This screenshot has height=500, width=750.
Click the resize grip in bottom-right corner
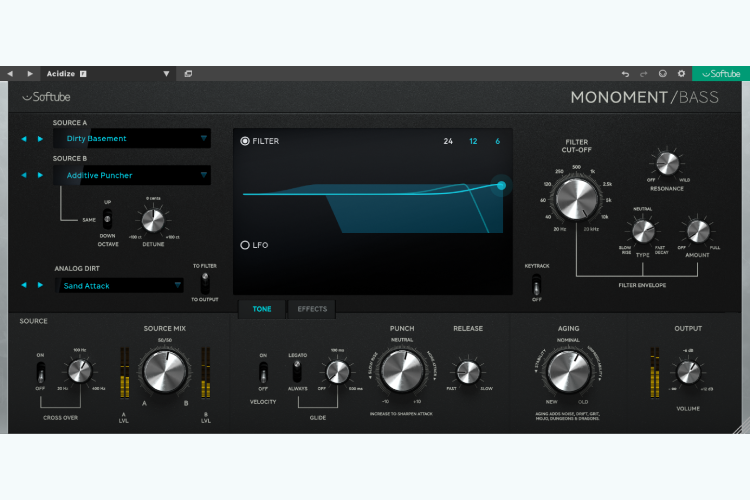coord(742,426)
